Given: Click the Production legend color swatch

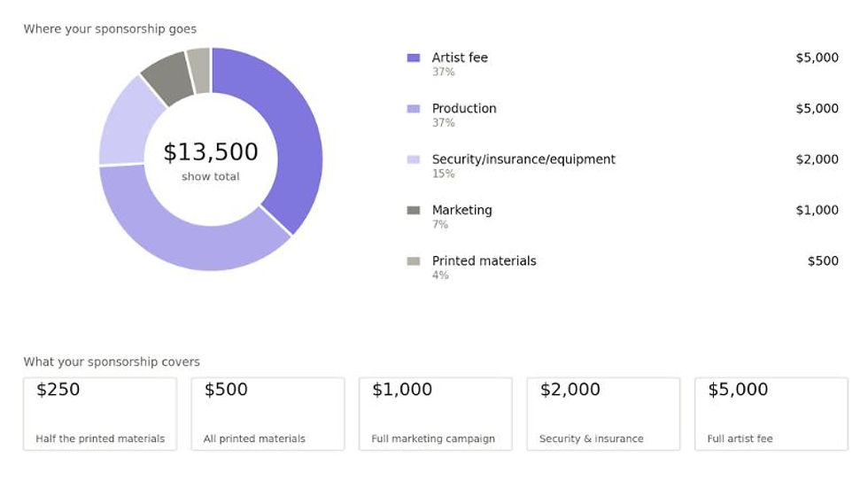Looking at the screenshot, I should coord(413,108).
